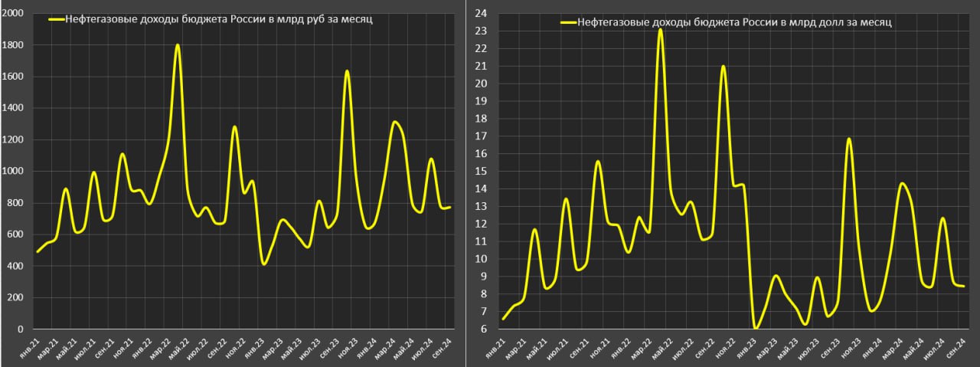The image size is (980, 367).
Task: Click the 13 y-axis label
Action: 482,206
